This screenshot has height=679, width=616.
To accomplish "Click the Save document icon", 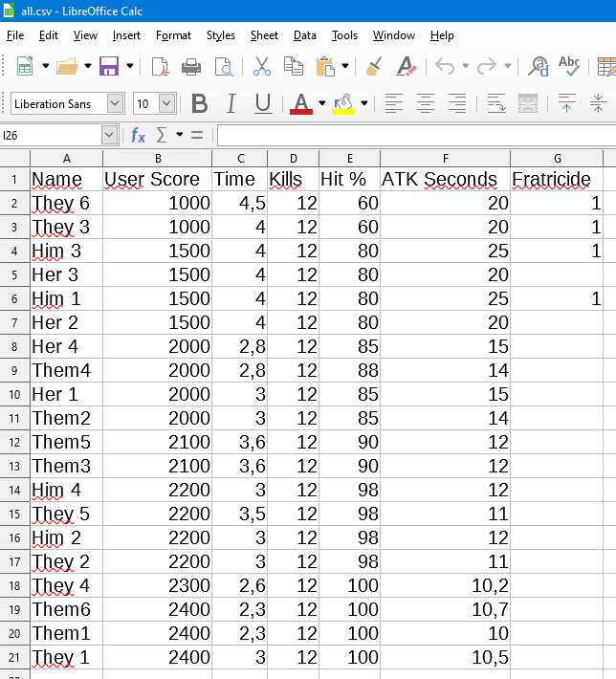I will [x=108, y=66].
